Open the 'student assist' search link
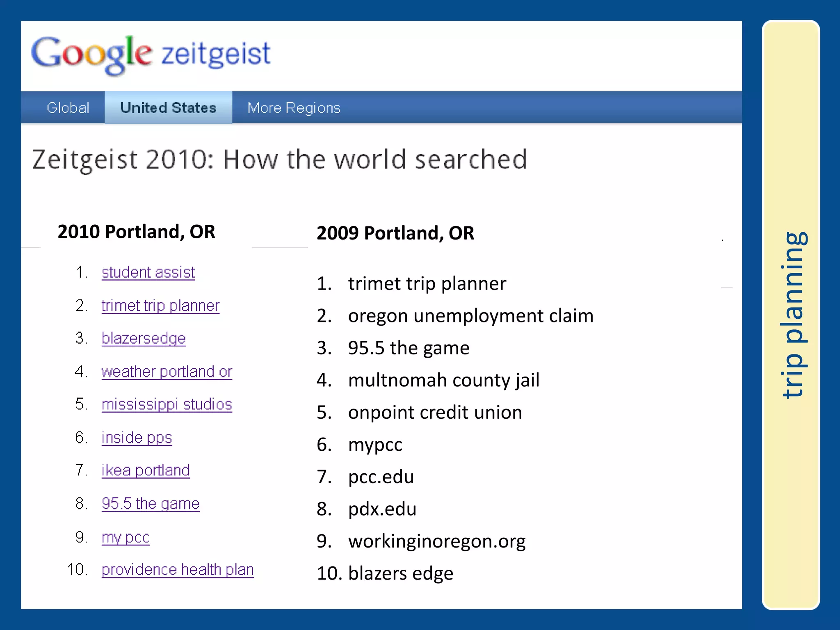This screenshot has width=840, height=630. (148, 272)
